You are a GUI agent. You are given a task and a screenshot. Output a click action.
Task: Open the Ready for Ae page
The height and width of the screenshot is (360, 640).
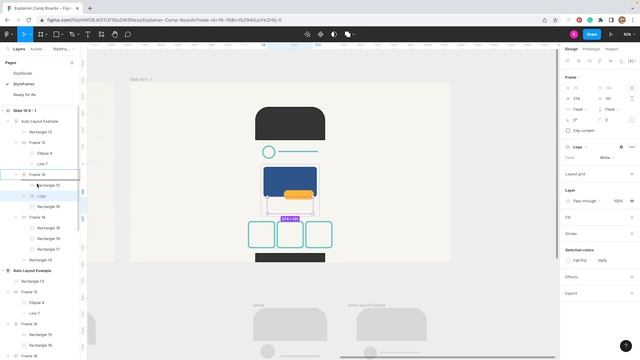point(24,94)
